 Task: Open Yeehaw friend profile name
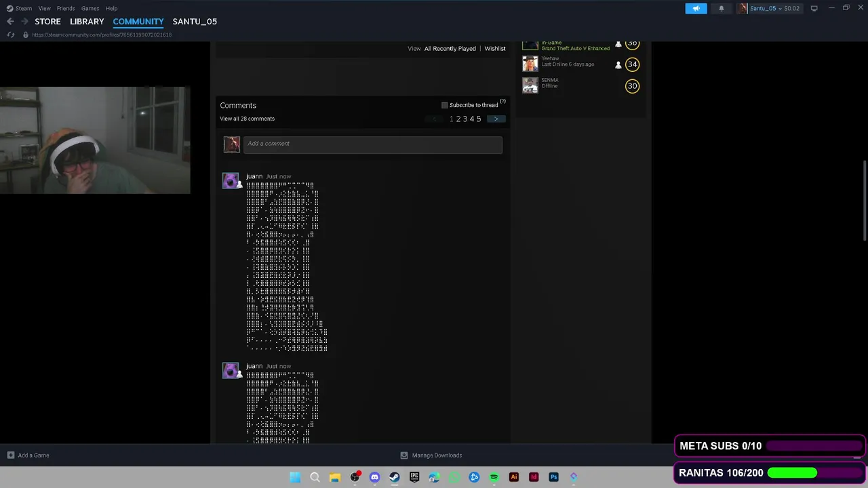(550, 58)
